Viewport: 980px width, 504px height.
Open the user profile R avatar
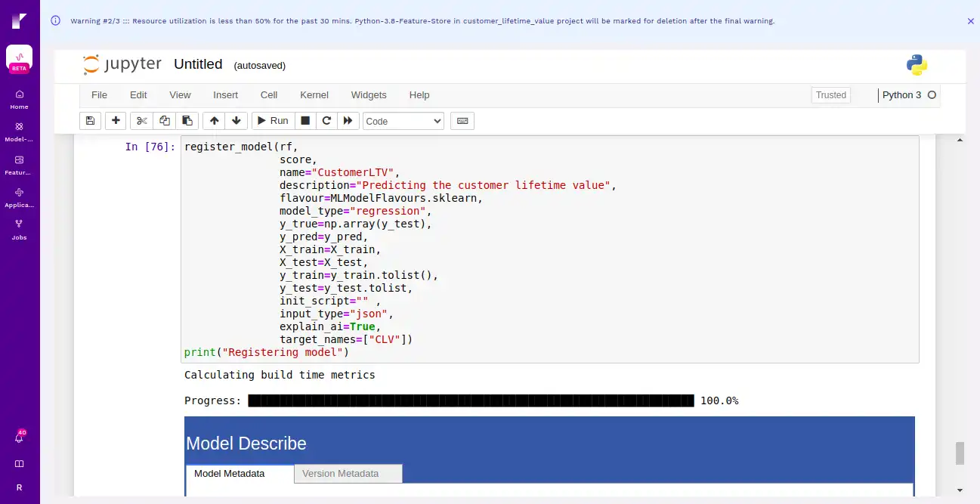19,488
